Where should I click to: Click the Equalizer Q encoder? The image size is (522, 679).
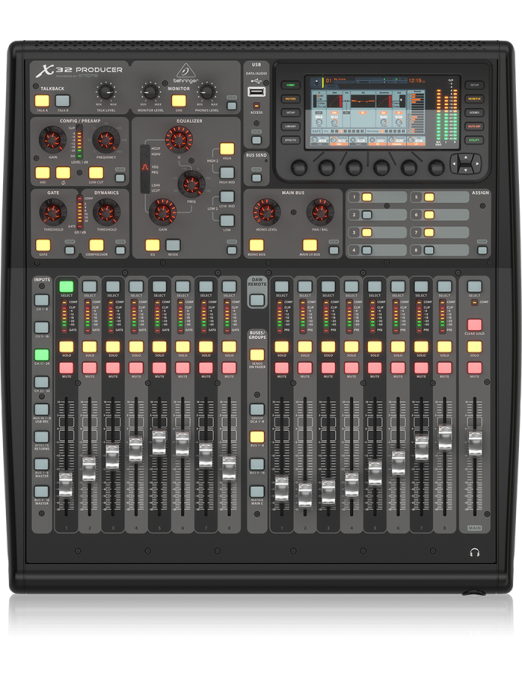coord(178,139)
